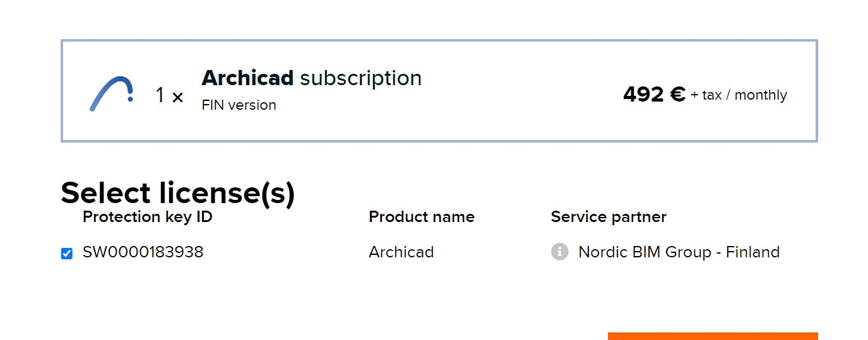Click the bold Archicad word in the card title
The height and width of the screenshot is (340, 868).
247,78
